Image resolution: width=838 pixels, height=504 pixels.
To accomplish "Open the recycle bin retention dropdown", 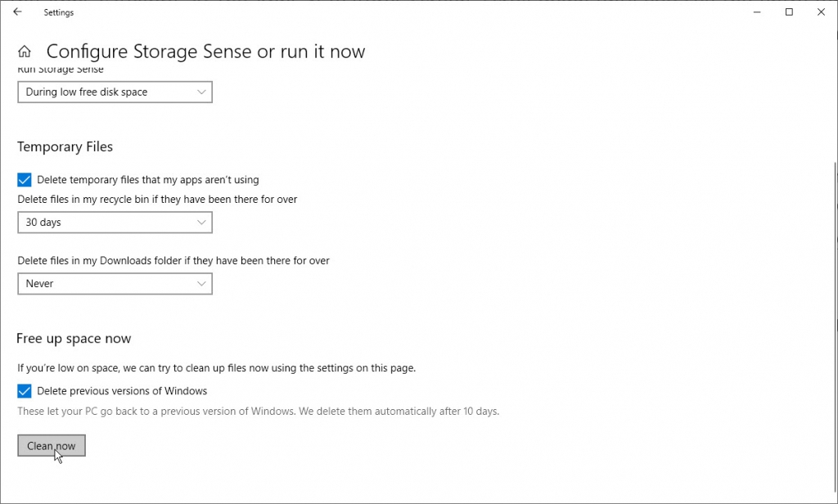I will pyautogui.click(x=115, y=222).
